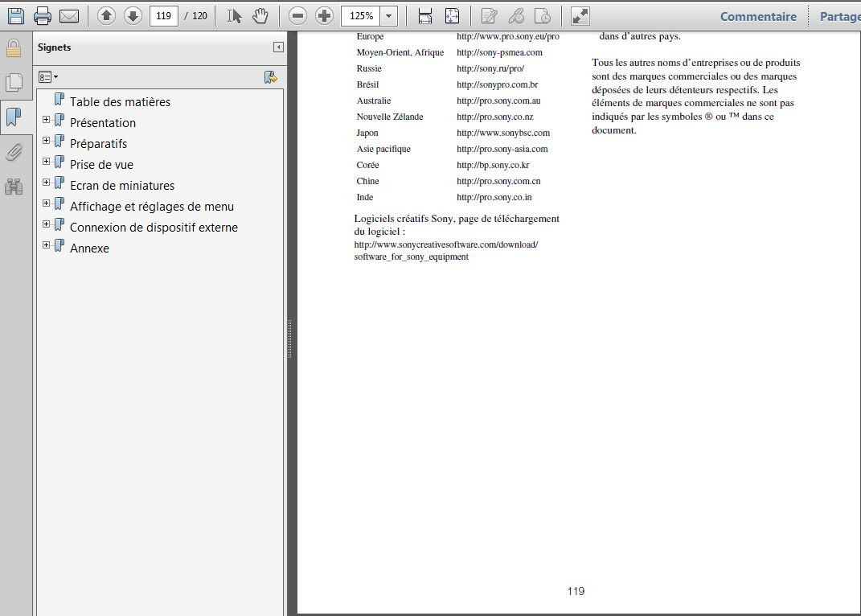Expand the Préparatifs bookmark
861x616 pixels.
[46, 140]
